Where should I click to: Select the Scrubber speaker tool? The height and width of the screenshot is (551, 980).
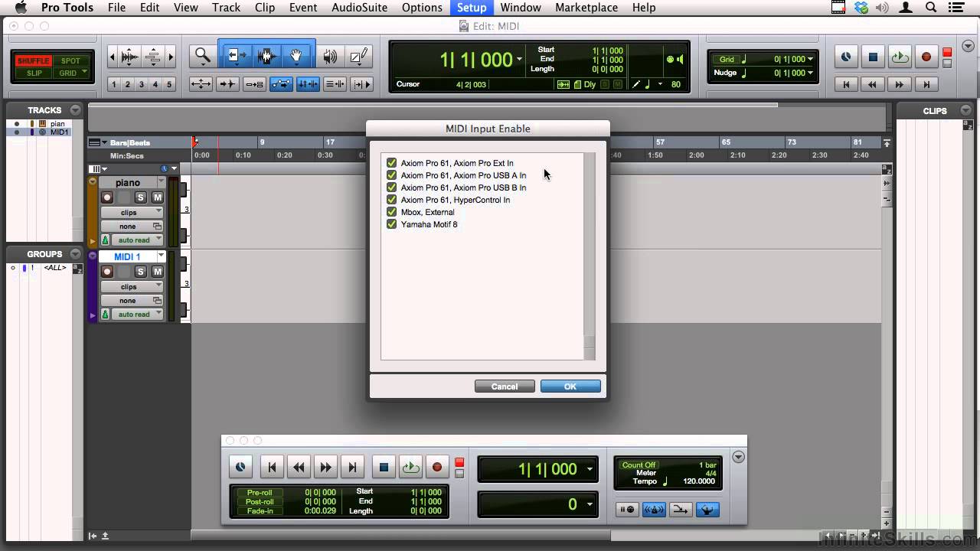[x=330, y=56]
